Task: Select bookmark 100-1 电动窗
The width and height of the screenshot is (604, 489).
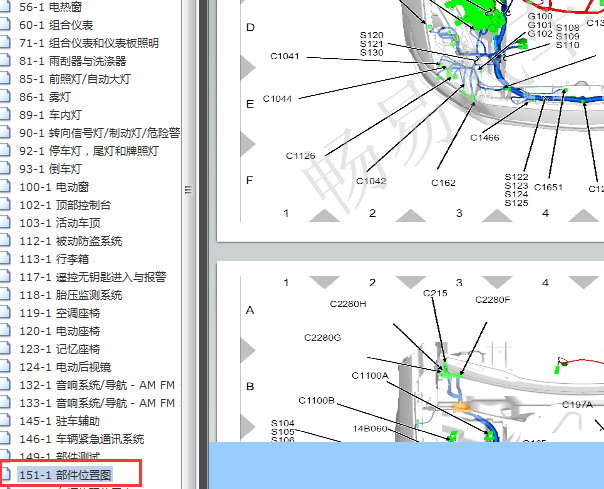Action: point(54,187)
